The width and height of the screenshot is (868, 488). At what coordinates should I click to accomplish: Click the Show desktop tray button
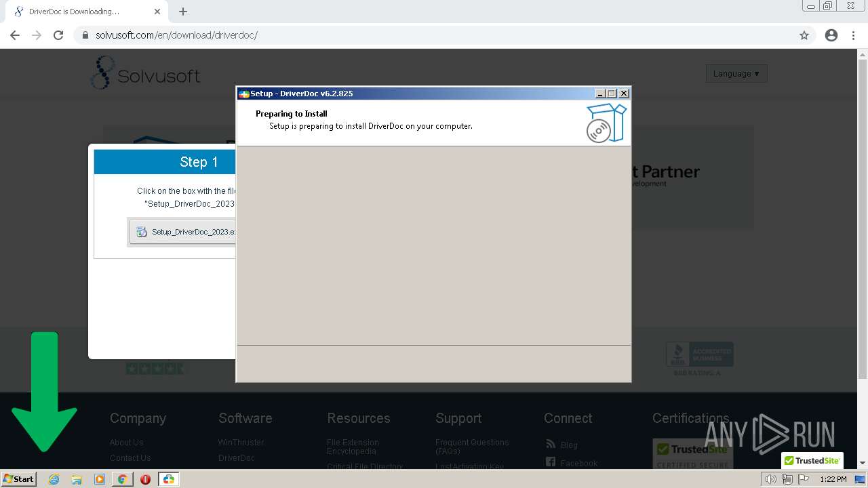point(861,479)
